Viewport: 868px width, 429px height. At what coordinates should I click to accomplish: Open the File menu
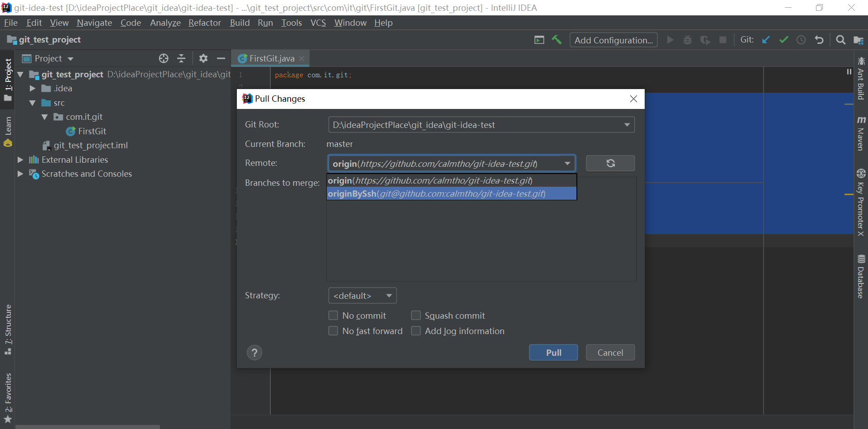coord(11,23)
